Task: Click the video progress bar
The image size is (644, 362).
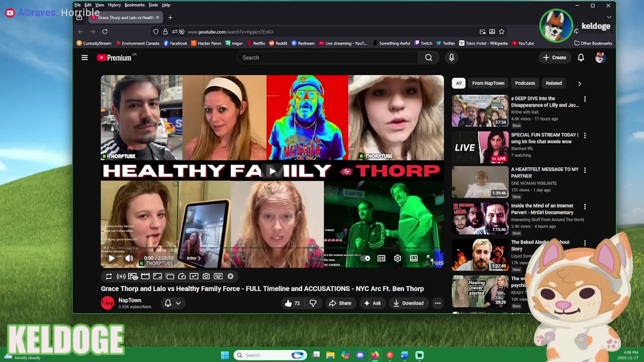Action: 272,248
